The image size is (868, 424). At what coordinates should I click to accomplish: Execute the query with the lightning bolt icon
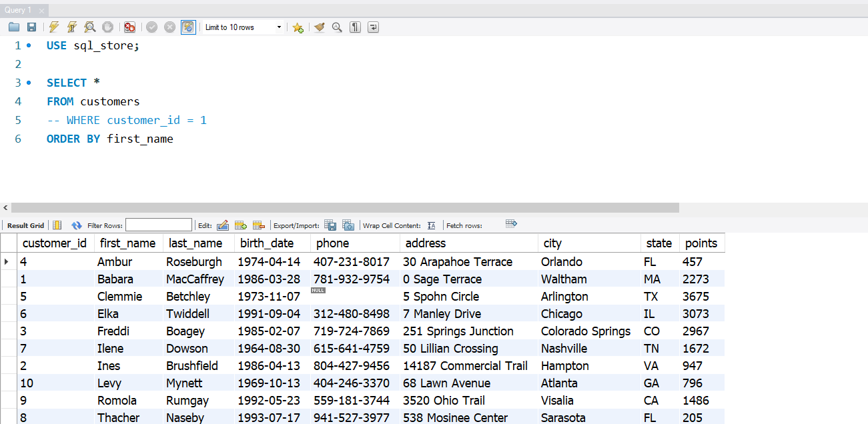[54, 27]
